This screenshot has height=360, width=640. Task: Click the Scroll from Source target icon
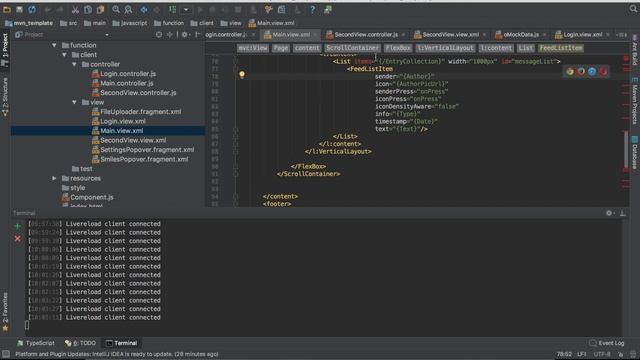(x=159, y=35)
